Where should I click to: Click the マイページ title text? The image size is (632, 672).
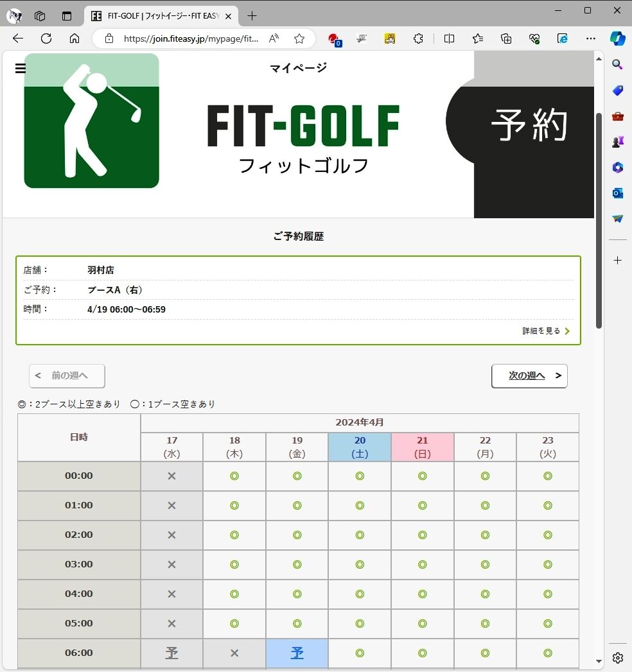pyautogui.click(x=299, y=68)
